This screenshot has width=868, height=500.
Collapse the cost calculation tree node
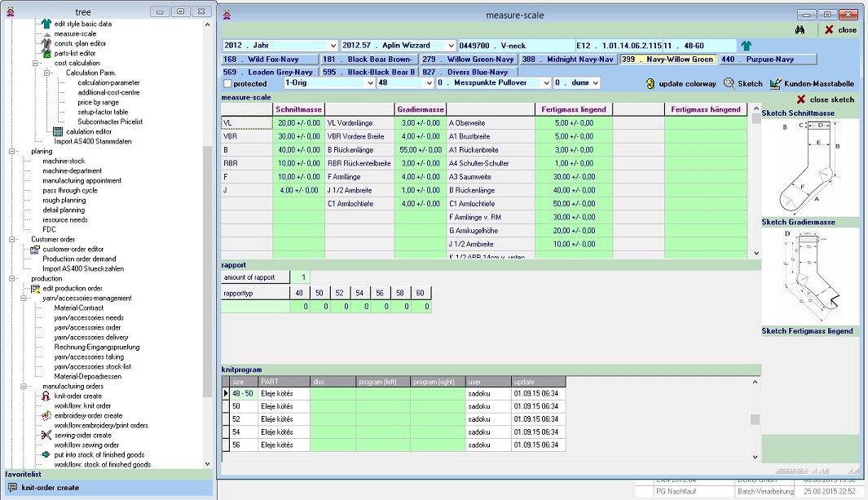tap(36, 63)
